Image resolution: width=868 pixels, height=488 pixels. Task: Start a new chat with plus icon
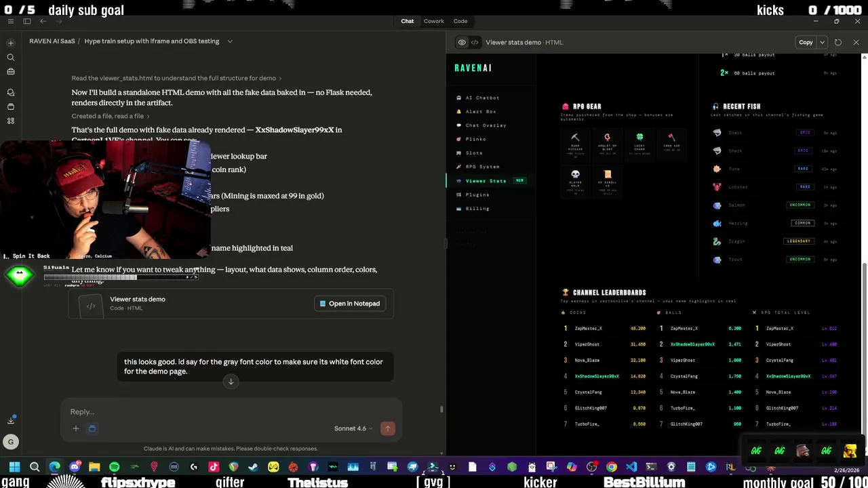(11, 43)
